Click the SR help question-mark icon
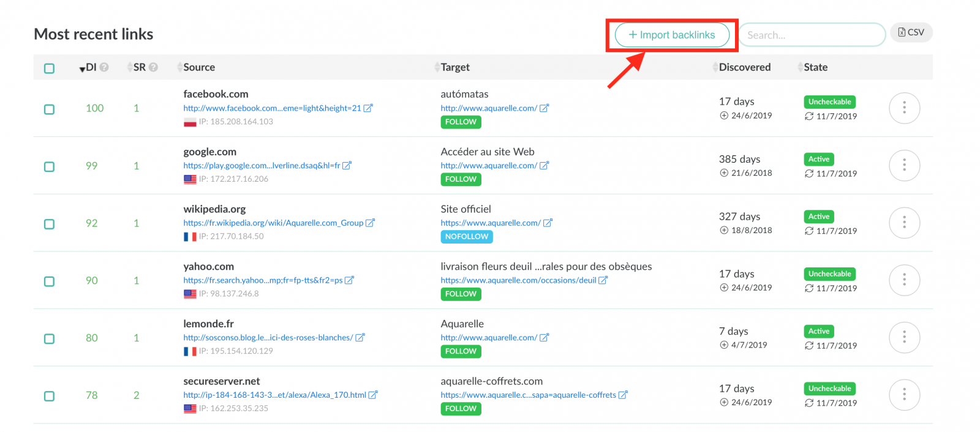 (x=153, y=67)
